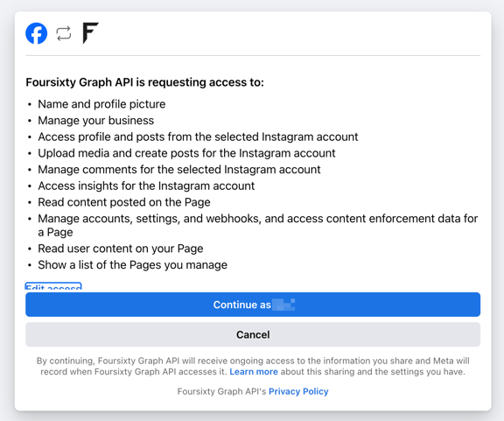
Task: Continue as the logged-in user
Action: [x=253, y=305]
